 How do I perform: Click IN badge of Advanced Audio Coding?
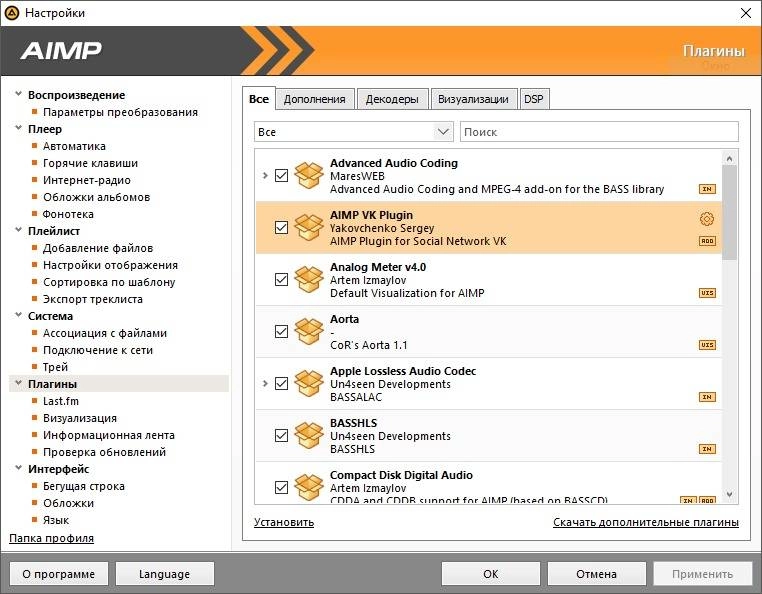707,189
